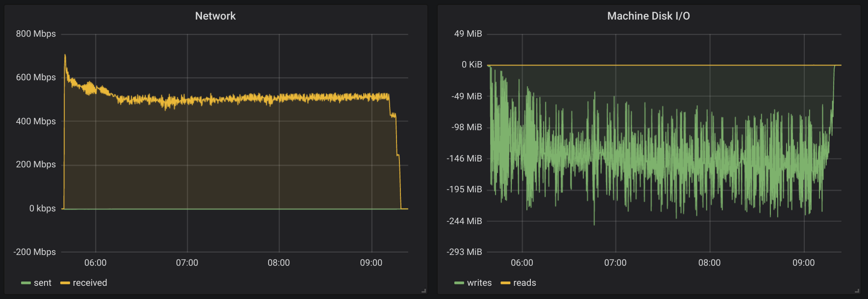Image resolution: width=868 pixels, height=299 pixels.
Task: Click the initial peak of received network traffic
Action: coord(65,55)
